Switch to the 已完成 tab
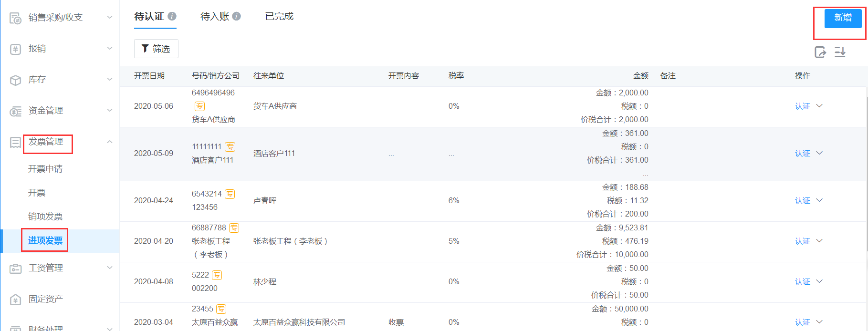868x331 pixels. 279,17
